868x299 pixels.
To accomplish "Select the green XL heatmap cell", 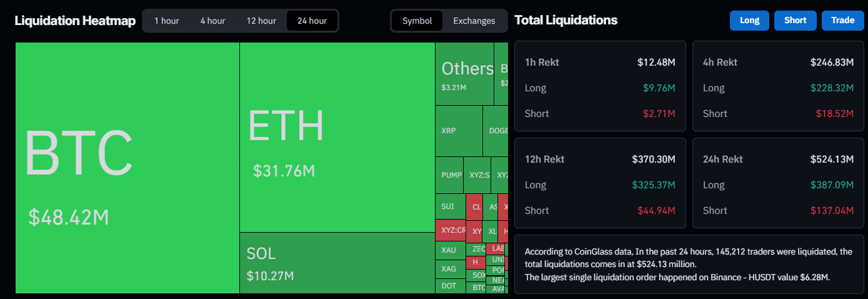I will pyautogui.click(x=491, y=231).
